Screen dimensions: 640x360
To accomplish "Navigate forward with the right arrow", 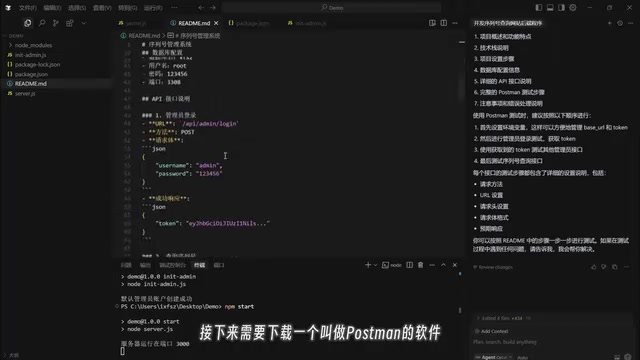I will pos(213,8).
